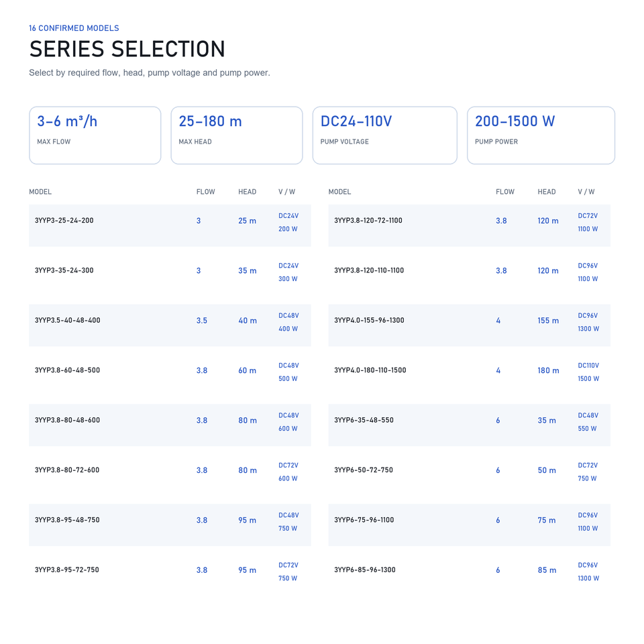This screenshot has width=644, height=644.
Task: Open model 3YYP6-85-96-1300
Action: 470,575
